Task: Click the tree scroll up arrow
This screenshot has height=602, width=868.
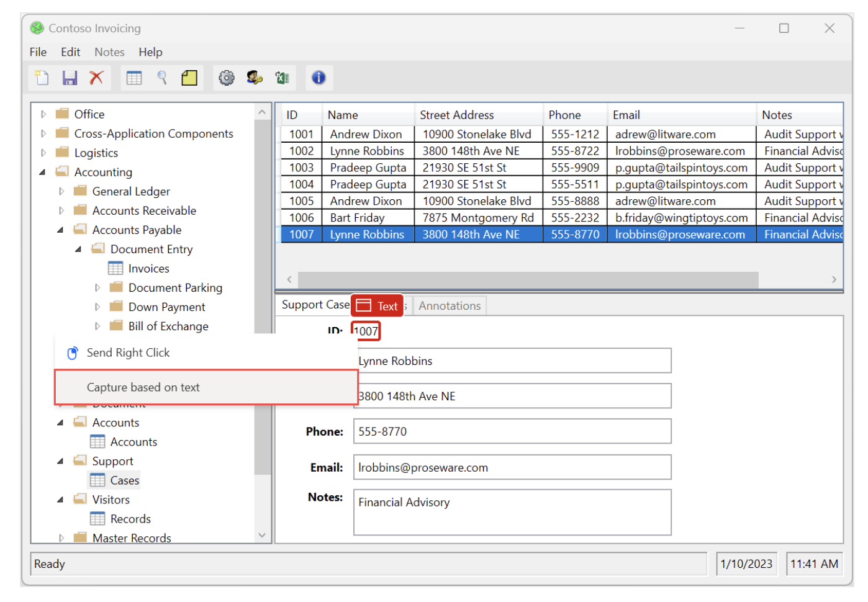Action: tap(262, 112)
